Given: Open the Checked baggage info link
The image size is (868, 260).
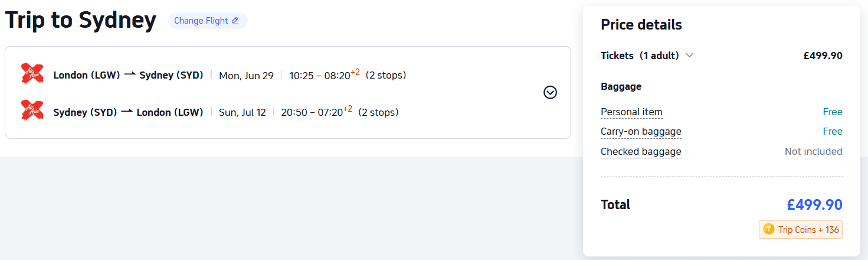Looking at the screenshot, I should [641, 151].
